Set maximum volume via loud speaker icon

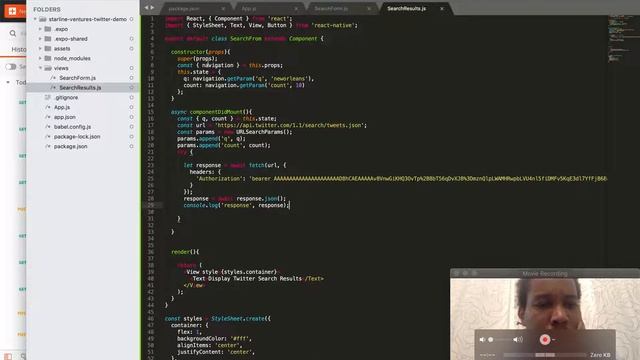click(x=518, y=340)
